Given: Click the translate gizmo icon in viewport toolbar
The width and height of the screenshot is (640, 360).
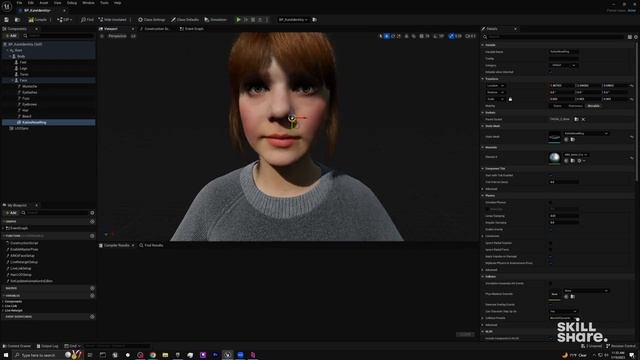Looking at the screenshot, I should (x=387, y=36).
